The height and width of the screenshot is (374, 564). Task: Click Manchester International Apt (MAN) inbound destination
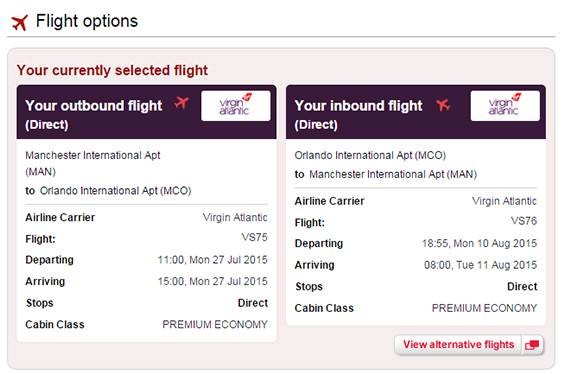[393, 174]
